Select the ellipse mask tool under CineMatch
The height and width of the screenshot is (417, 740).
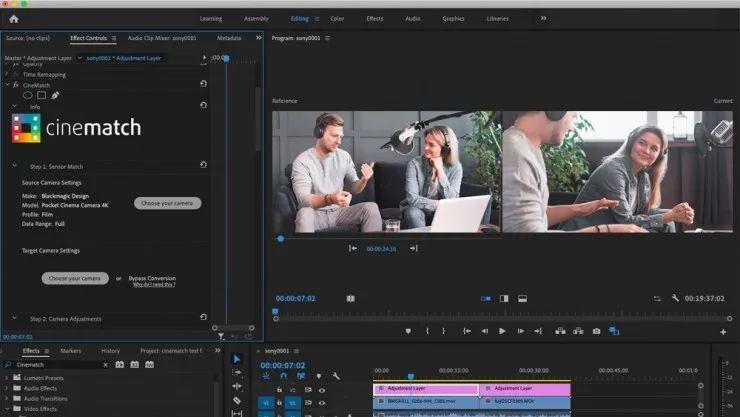[x=28, y=95]
